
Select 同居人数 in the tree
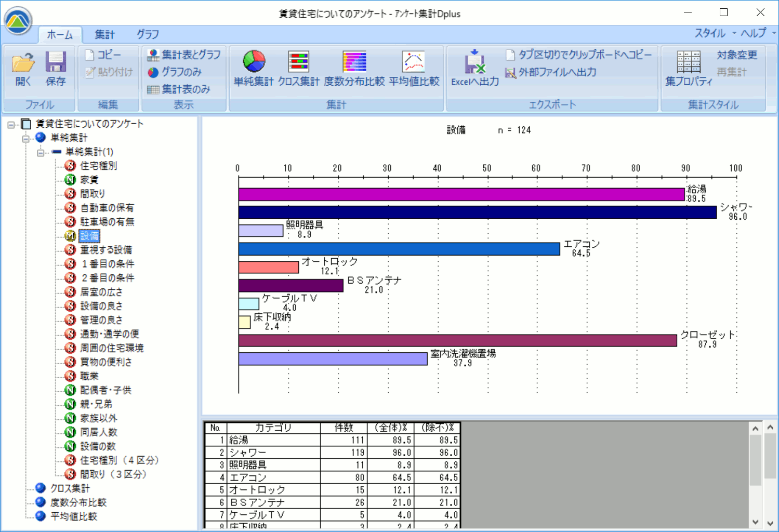click(99, 432)
